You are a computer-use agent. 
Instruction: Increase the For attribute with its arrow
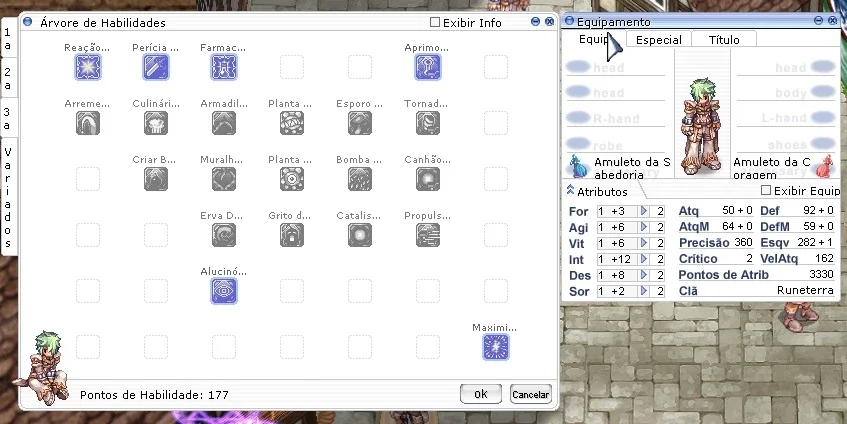pyautogui.click(x=643, y=211)
